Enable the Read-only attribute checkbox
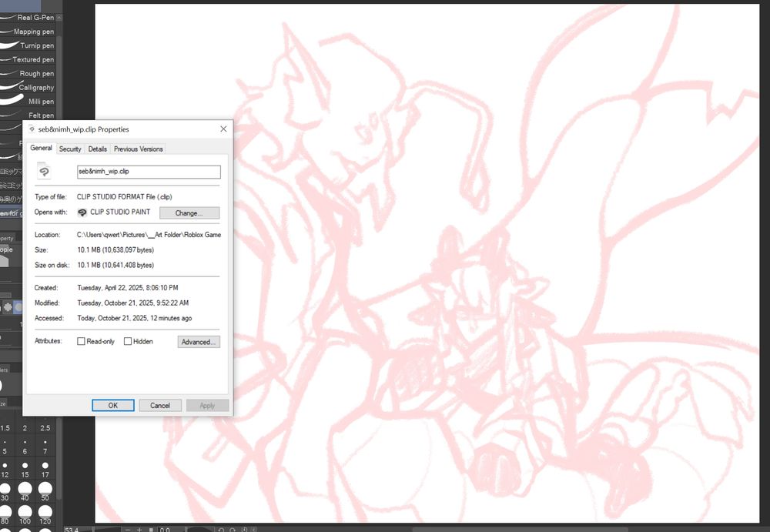 click(x=81, y=341)
